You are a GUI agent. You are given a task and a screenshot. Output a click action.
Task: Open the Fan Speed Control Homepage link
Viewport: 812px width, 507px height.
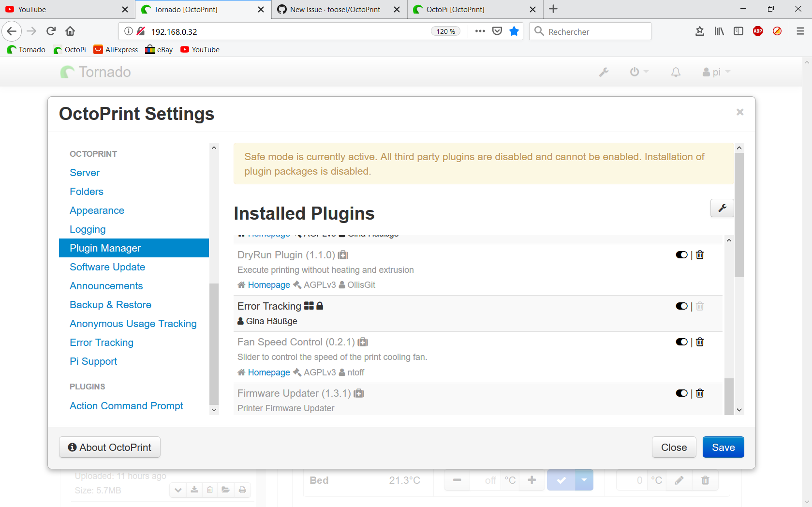(x=269, y=372)
